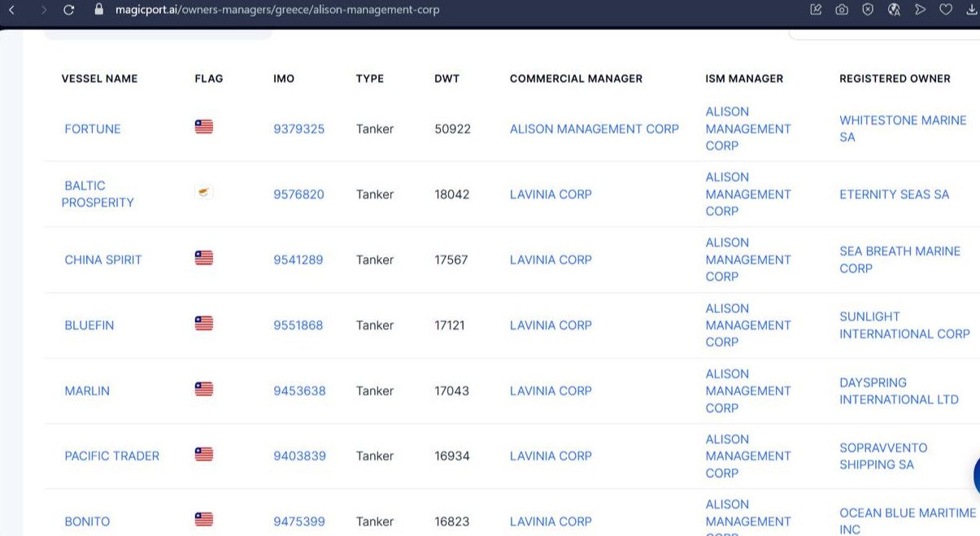Viewport: 980px width, 536px height.
Task: Open the BONITO vessel link
Action: pyautogui.click(x=87, y=521)
